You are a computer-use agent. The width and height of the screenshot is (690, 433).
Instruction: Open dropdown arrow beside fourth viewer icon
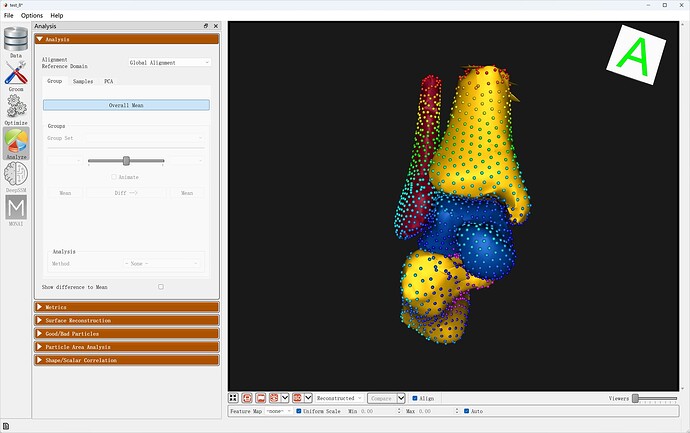tap(285, 398)
